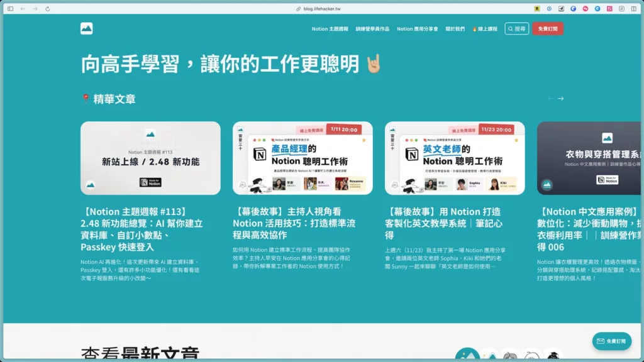Open the 訓練營學員作品 menu item
Image resolution: width=644 pixels, height=362 pixels.
[372, 29]
